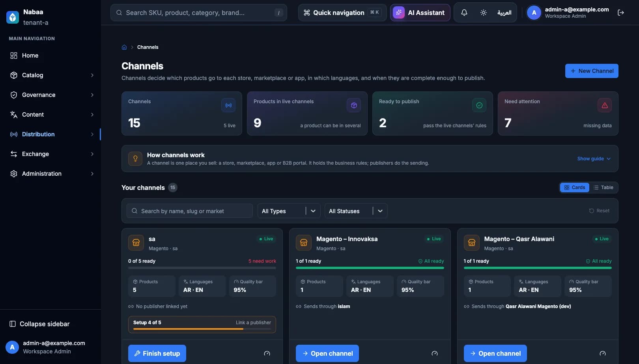Click the Magento – Innovaksa store icon
The height and width of the screenshot is (364, 639).
click(304, 243)
